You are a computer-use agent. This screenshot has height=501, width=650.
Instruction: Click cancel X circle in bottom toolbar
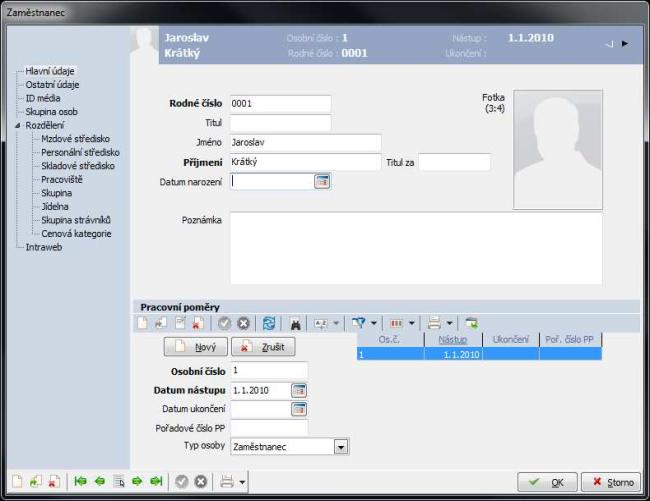click(x=201, y=482)
